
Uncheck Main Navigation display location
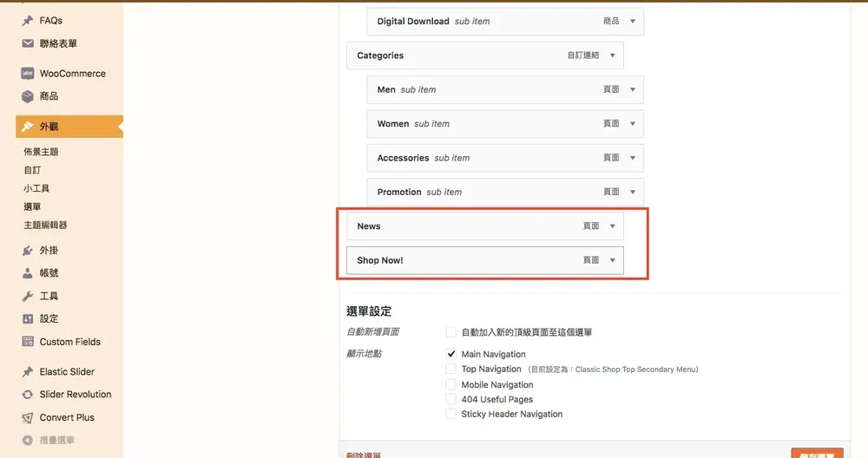451,353
